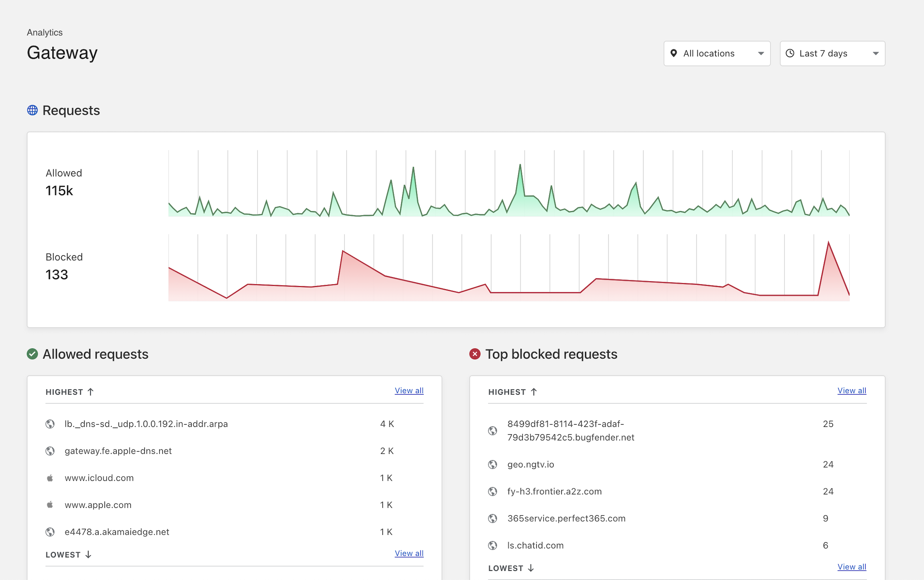Viewport: 924px width, 580px height.
Task: Click the globe icon next to geo.ngtv.io
Action: (494, 464)
